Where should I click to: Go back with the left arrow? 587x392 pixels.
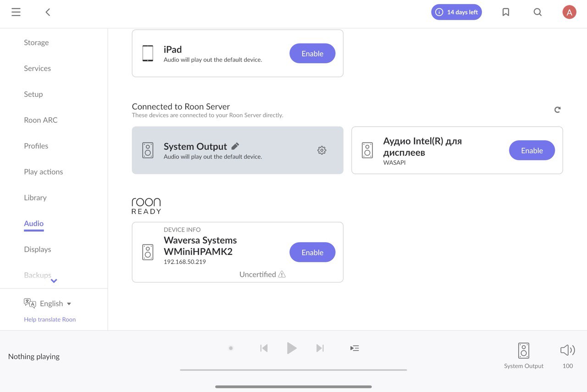click(48, 12)
